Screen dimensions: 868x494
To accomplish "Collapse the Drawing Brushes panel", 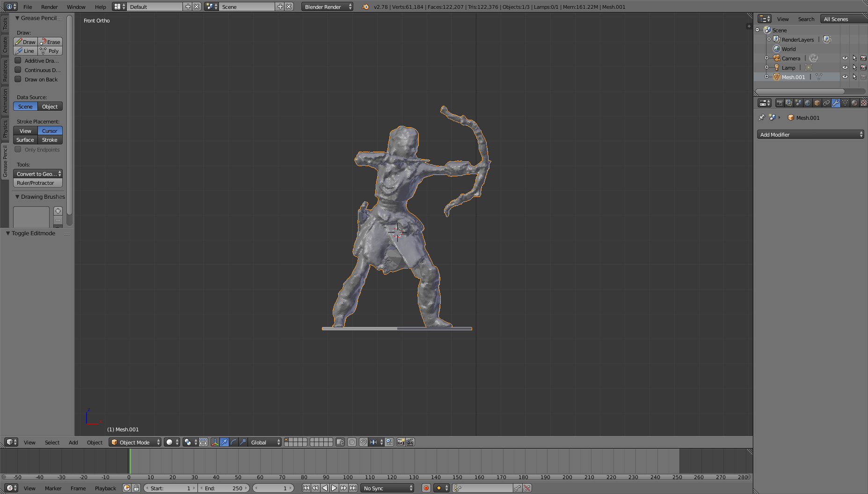I will (17, 196).
